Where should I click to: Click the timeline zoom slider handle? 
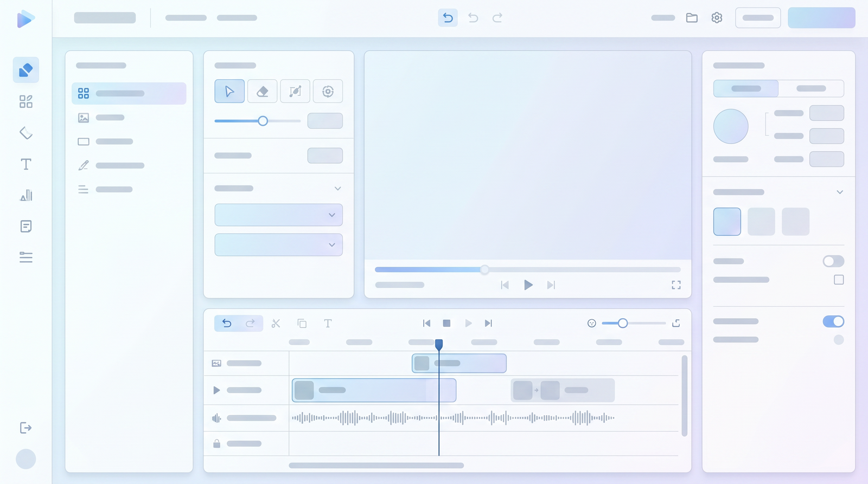click(623, 323)
